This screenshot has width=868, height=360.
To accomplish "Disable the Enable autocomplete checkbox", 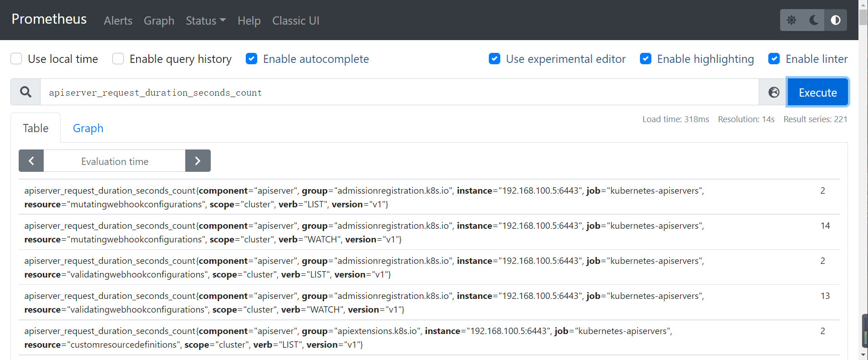I will (252, 59).
